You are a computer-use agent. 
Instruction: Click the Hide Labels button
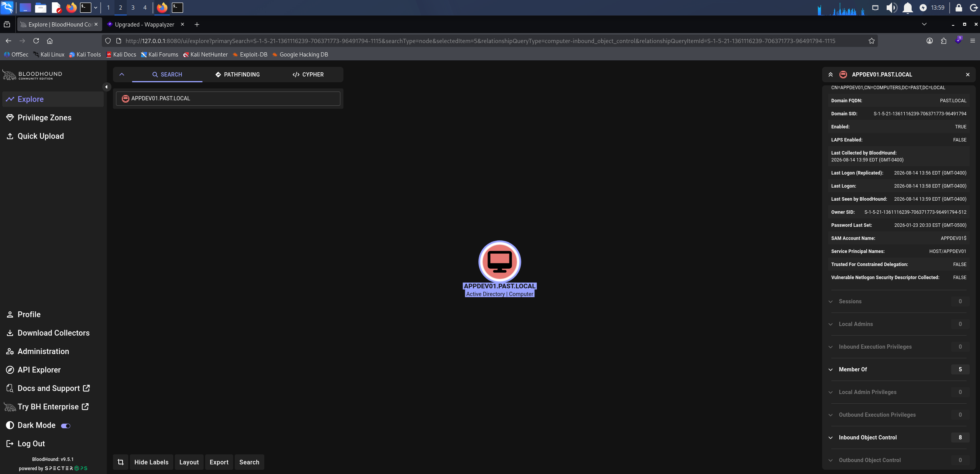point(151,462)
